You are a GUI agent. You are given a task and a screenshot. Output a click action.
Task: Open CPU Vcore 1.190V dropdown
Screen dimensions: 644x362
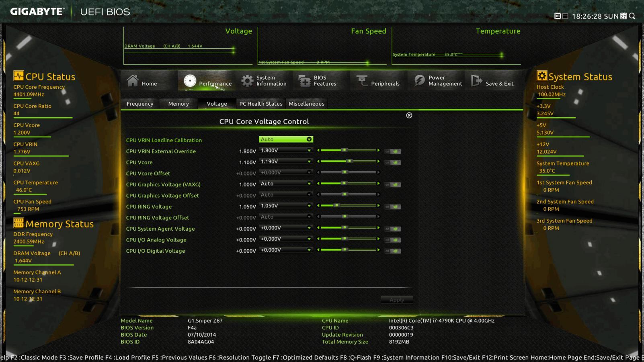[x=286, y=162]
